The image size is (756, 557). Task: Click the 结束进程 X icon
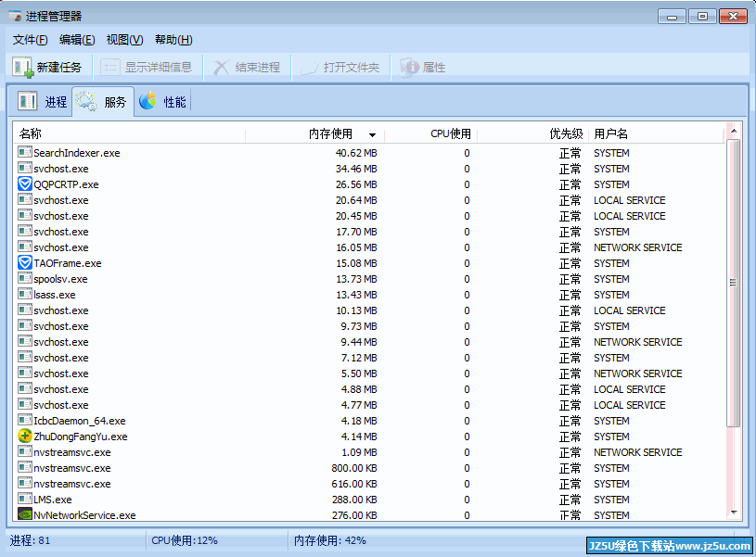tap(222, 68)
